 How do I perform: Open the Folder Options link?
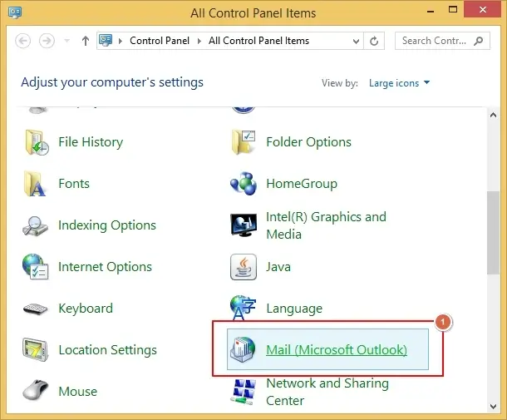pyautogui.click(x=308, y=142)
